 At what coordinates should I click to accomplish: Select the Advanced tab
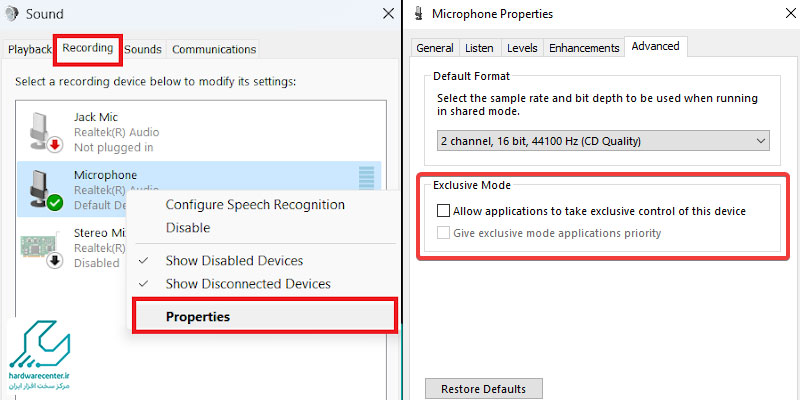656,46
